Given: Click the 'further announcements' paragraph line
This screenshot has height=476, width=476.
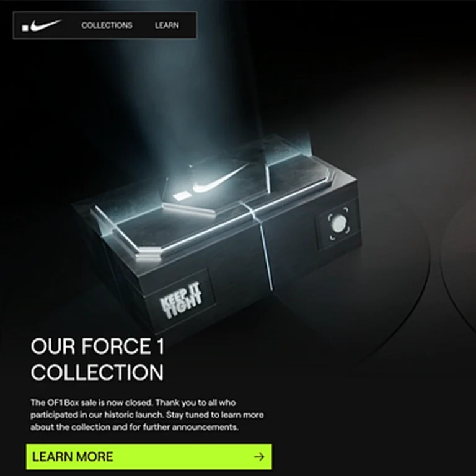Looking at the screenshot, I should pyautogui.click(x=134, y=427).
